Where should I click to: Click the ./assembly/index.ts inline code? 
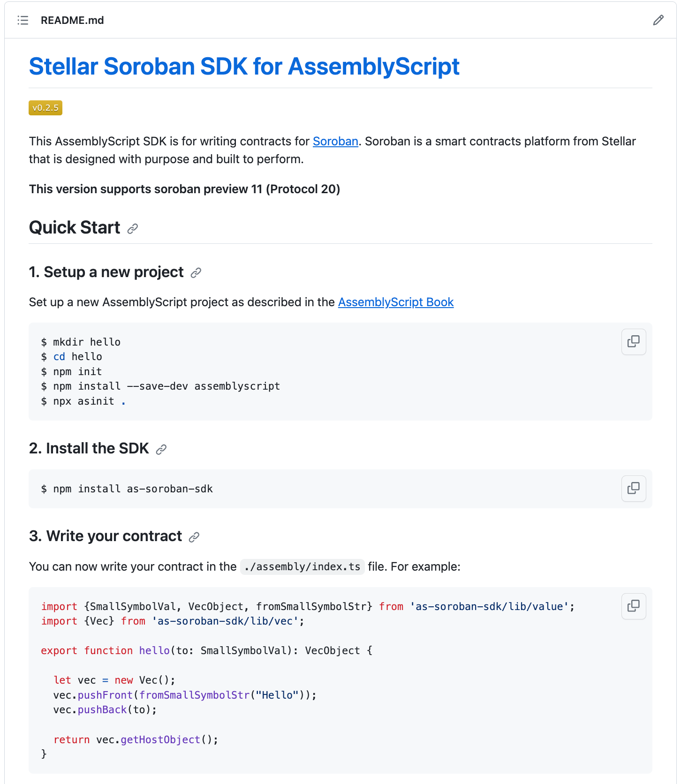click(x=302, y=567)
